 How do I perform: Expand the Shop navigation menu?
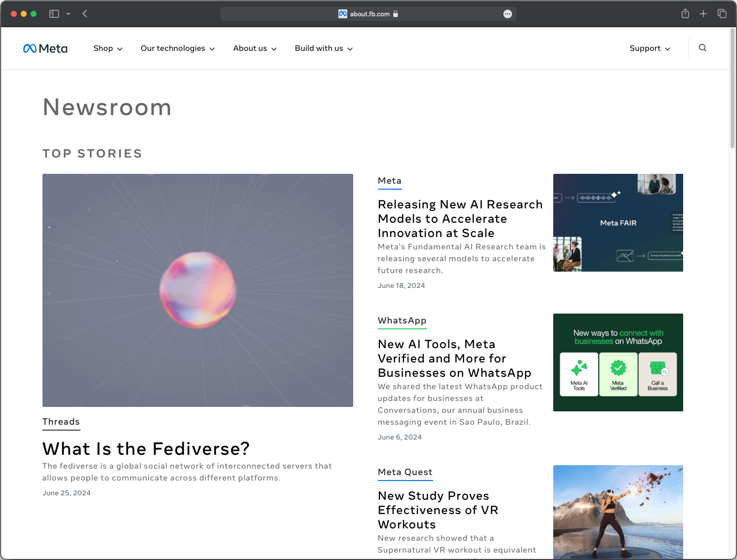point(108,48)
